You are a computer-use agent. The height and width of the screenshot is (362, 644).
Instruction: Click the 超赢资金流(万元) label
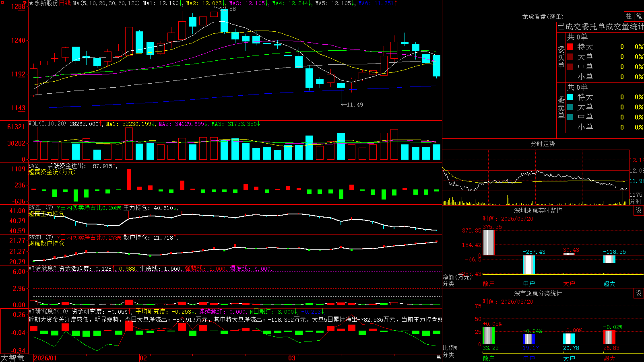(52, 172)
